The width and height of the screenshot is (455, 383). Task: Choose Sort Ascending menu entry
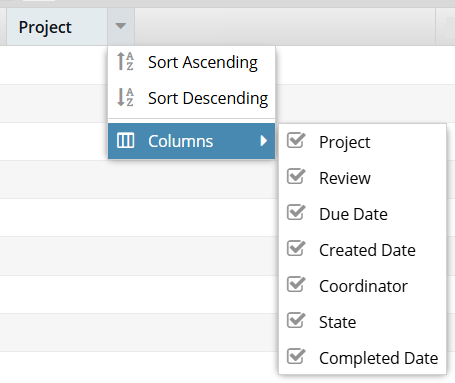191,62
